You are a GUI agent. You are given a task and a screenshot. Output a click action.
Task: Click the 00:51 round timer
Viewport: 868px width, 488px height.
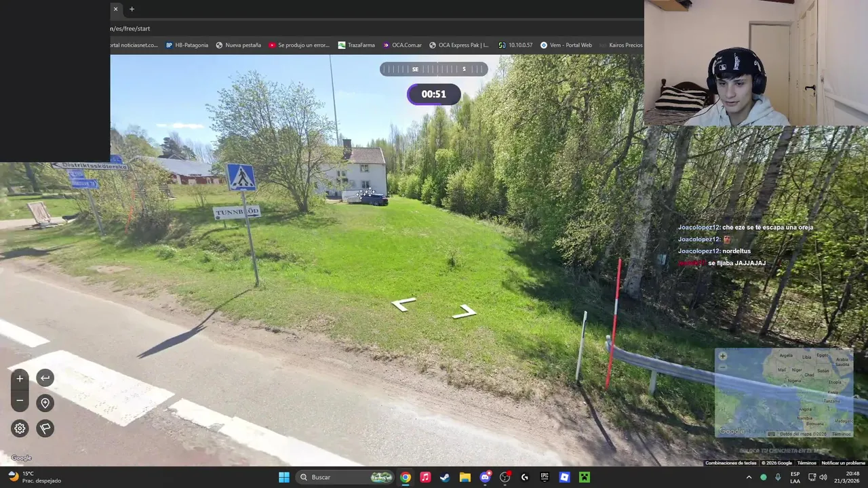433,94
